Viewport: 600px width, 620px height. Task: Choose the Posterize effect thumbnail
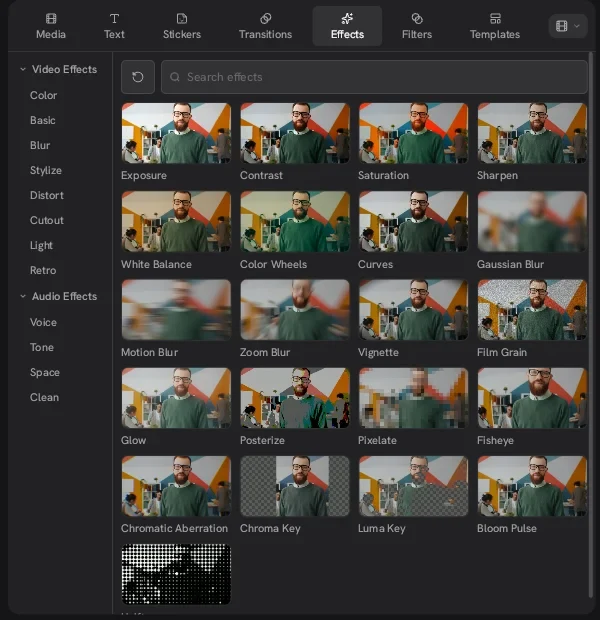(x=295, y=398)
